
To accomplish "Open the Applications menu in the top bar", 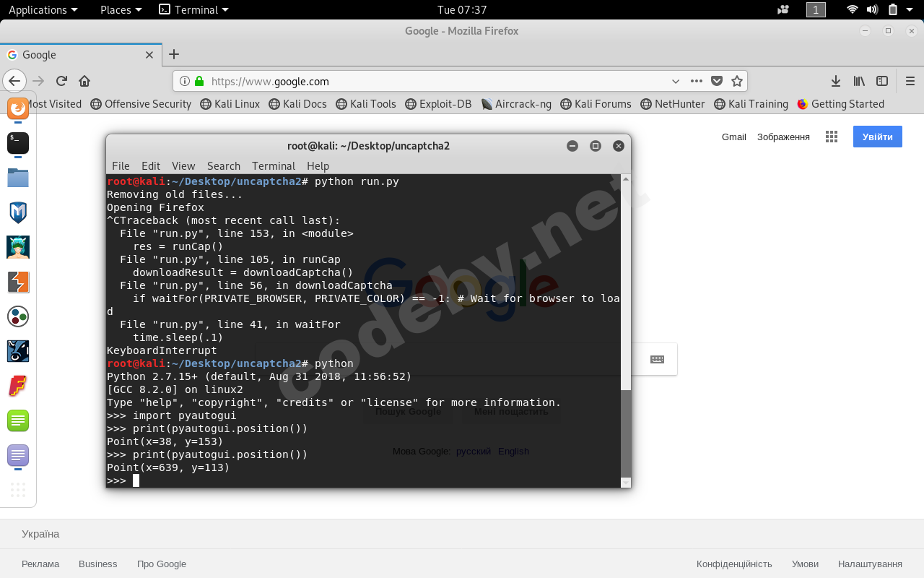I will coord(39,9).
